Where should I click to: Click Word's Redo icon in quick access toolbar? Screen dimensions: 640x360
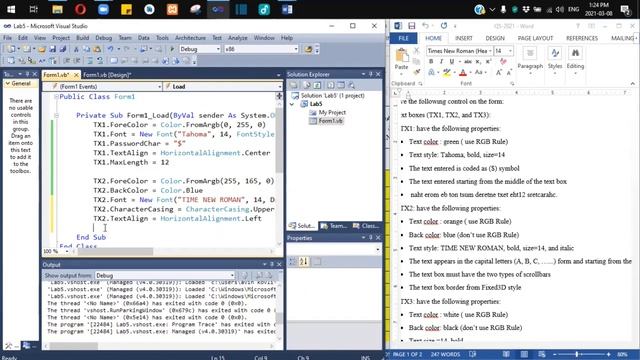point(444,26)
